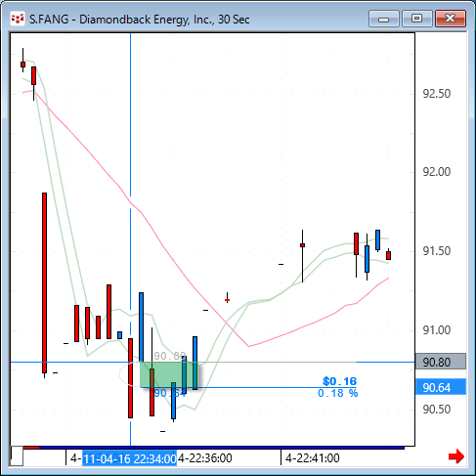
Task: Click the small white box at bottom left
Action: tap(17, 456)
